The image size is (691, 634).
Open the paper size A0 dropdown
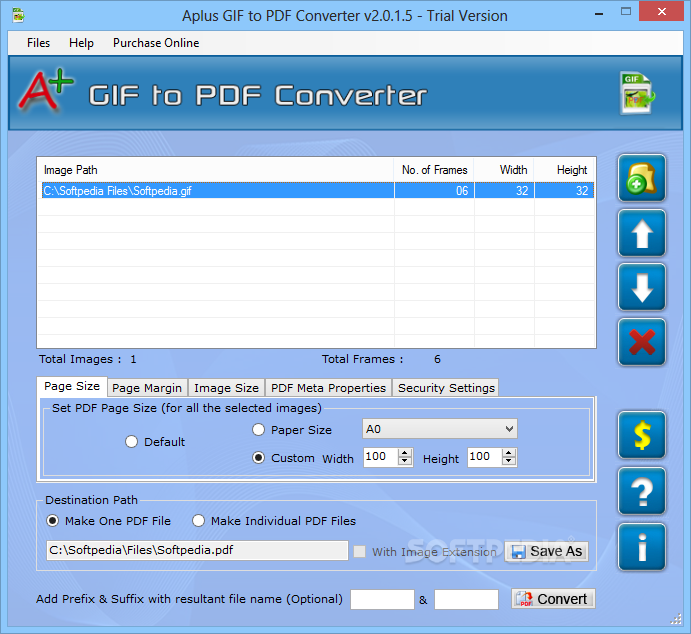[x=440, y=429]
